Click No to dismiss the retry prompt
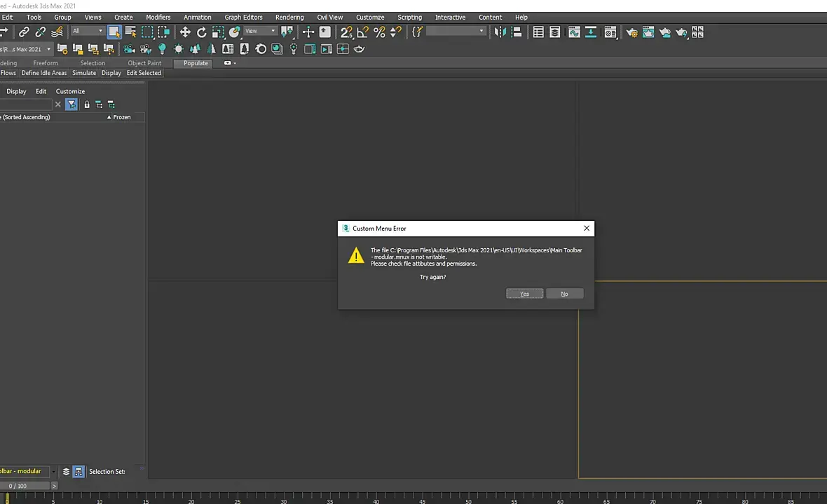 tap(564, 294)
